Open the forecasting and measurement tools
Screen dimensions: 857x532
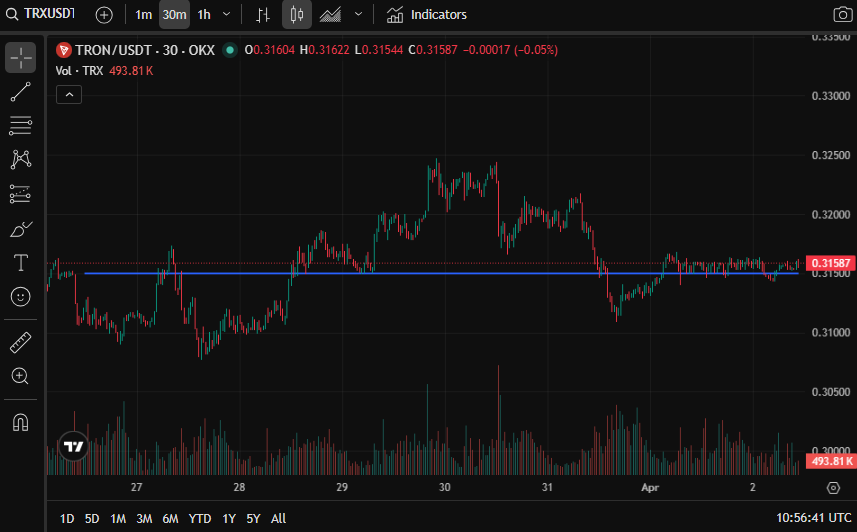(21, 194)
